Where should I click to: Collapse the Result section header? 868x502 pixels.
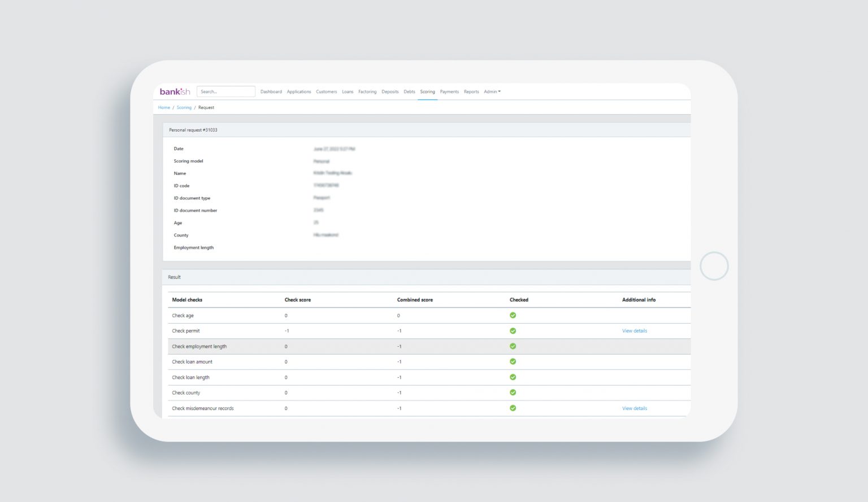[173, 277]
